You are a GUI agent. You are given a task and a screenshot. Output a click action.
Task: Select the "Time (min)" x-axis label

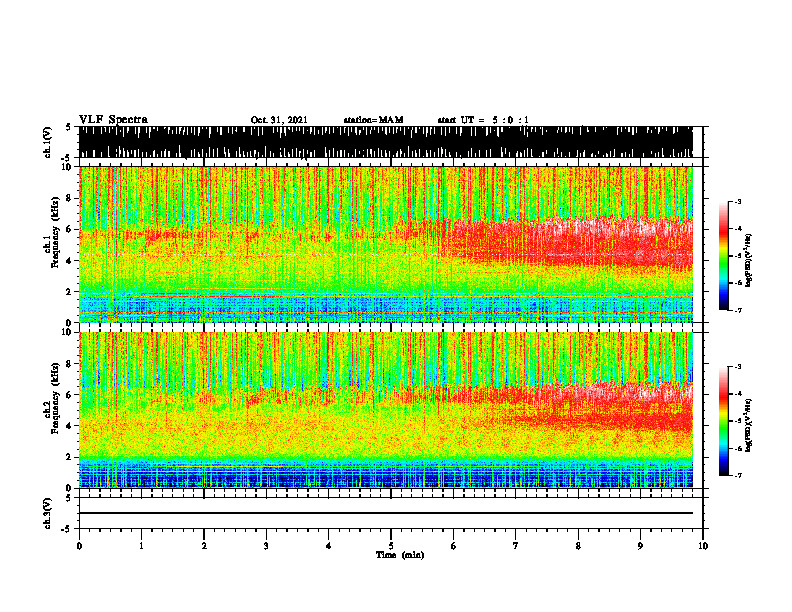(x=400, y=555)
